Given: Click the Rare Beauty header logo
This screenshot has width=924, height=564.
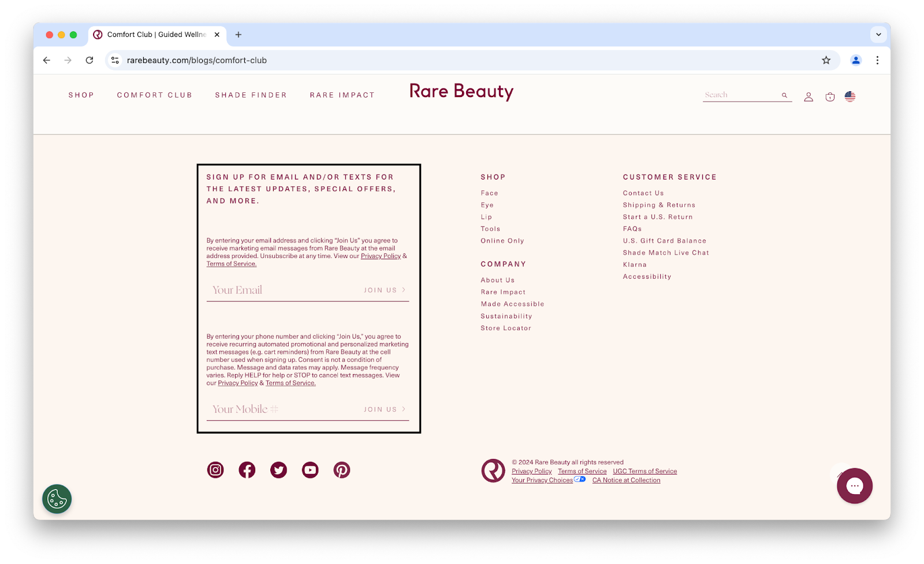Looking at the screenshot, I should pos(461,91).
